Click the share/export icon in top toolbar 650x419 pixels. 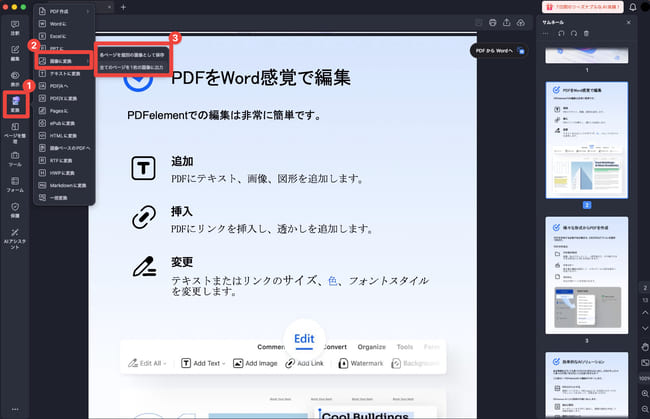(x=507, y=23)
